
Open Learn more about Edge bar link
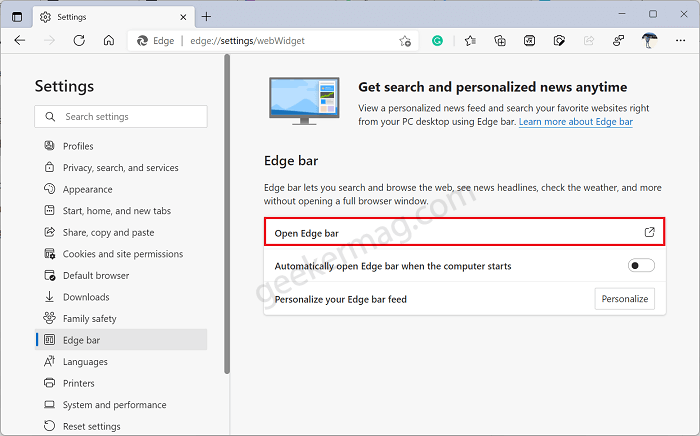click(575, 122)
